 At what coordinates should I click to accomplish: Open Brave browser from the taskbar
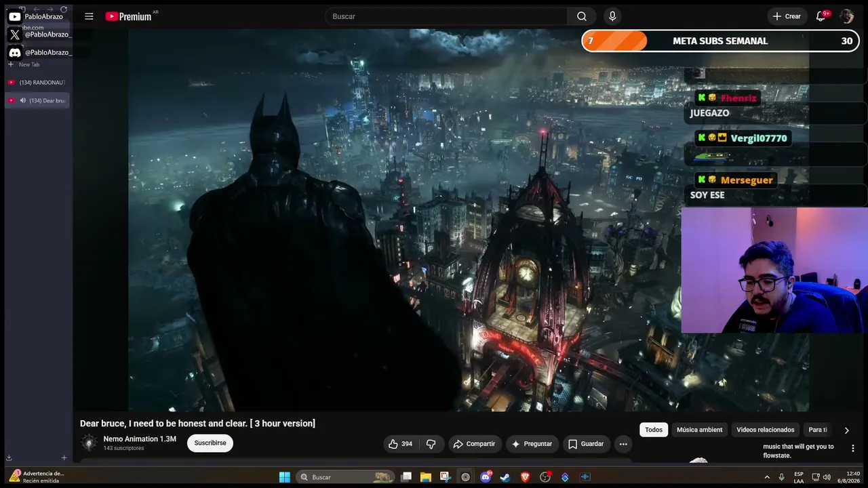click(x=525, y=477)
